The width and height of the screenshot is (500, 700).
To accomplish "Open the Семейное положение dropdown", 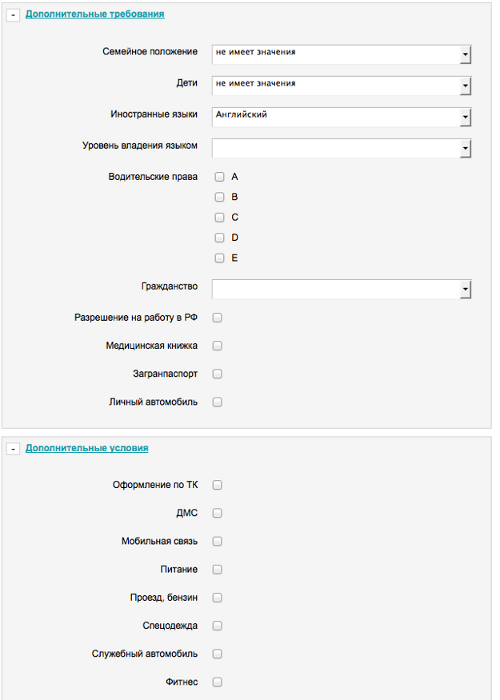I will (342, 54).
